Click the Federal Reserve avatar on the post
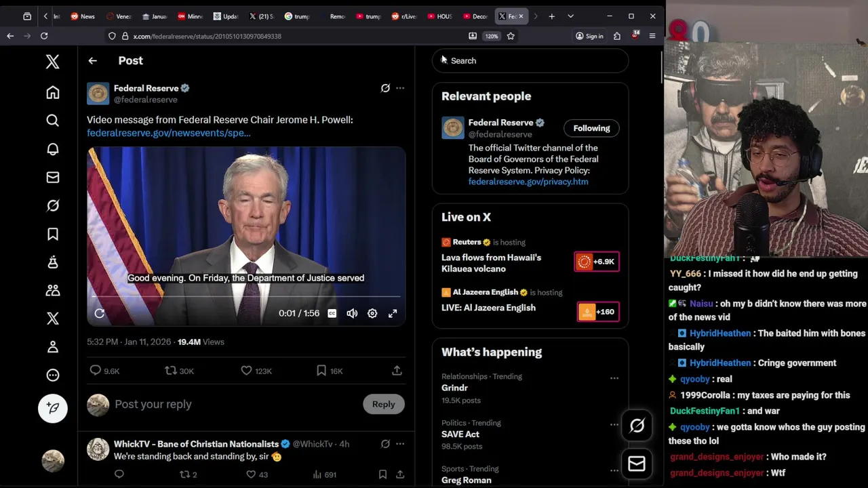 tap(98, 94)
